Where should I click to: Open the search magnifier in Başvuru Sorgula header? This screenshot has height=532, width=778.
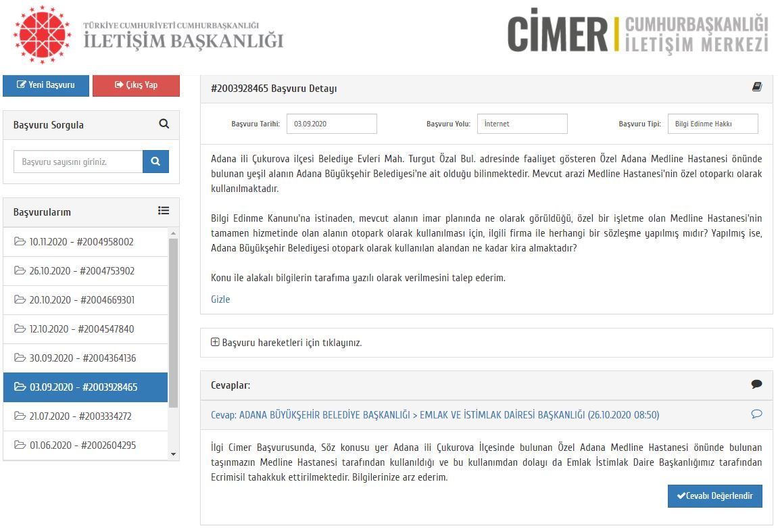(163, 124)
